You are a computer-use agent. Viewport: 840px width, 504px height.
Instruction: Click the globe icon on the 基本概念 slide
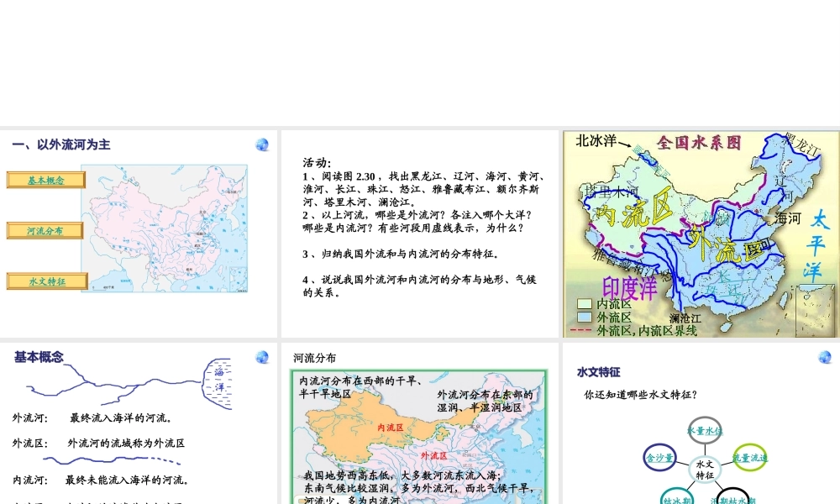pos(262,357)
